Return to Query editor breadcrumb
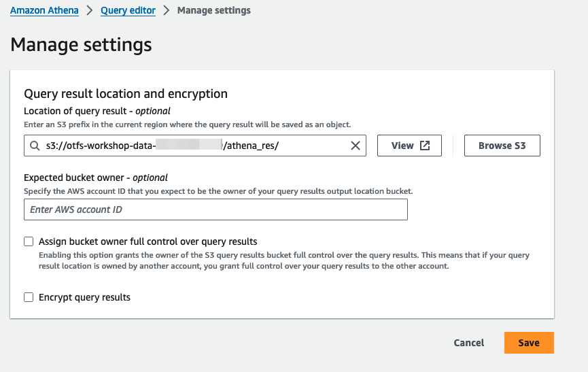 click(x=128, y=10)
